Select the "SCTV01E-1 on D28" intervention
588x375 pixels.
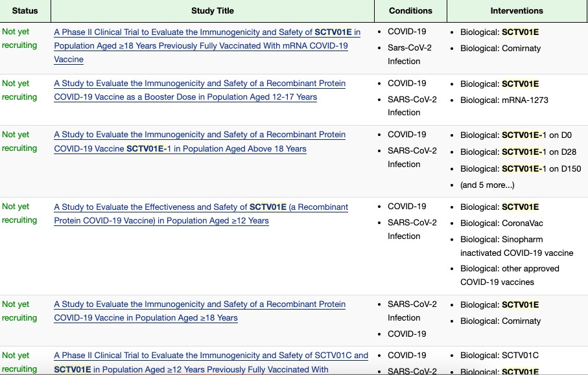518,152
